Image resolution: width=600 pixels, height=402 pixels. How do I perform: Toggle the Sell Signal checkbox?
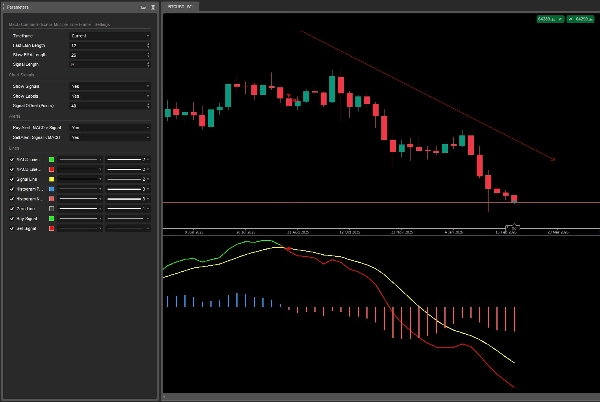pyautogui.click(x=11, y=229)
